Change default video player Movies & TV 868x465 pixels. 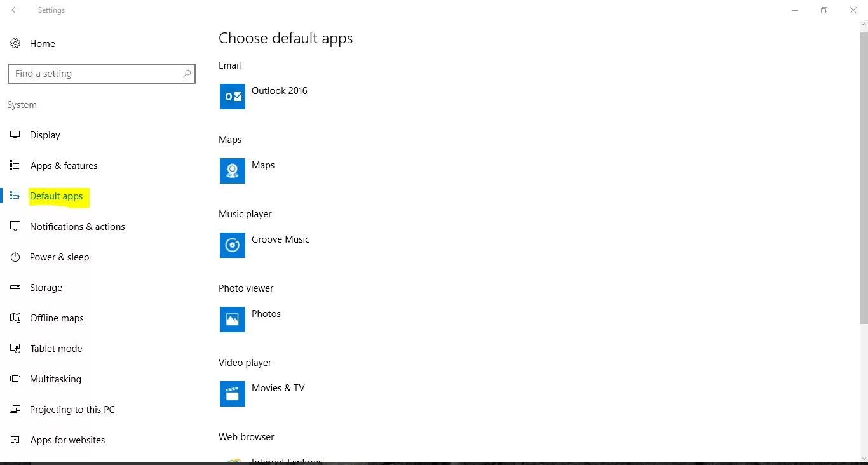click(278, 388)
